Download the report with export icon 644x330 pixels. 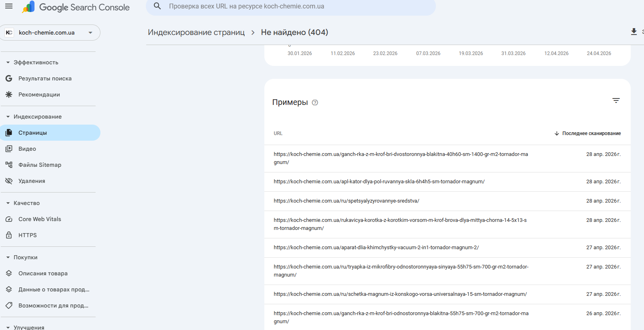click(634, 32)
